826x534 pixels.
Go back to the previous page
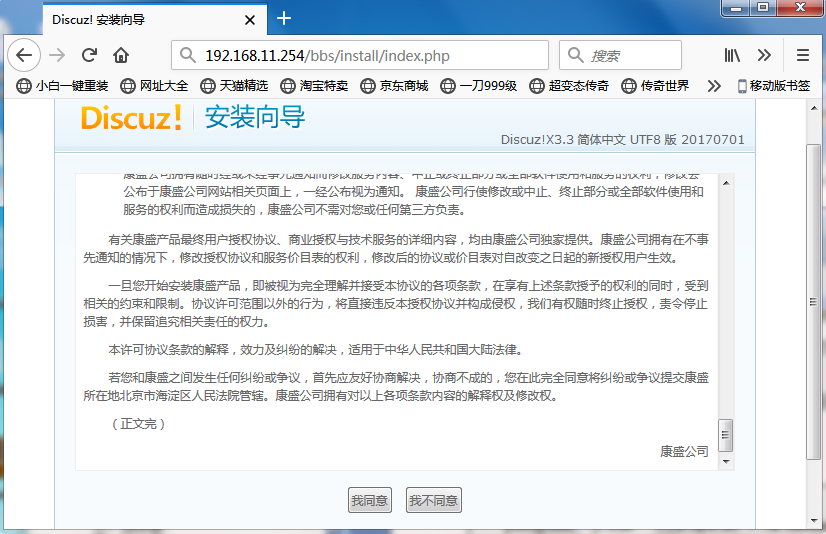[24, 55]
